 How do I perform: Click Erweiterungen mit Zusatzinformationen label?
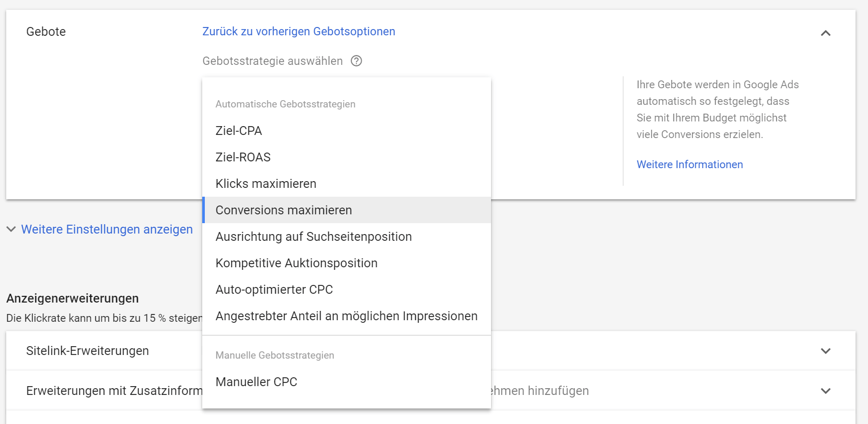pos(114,391)
